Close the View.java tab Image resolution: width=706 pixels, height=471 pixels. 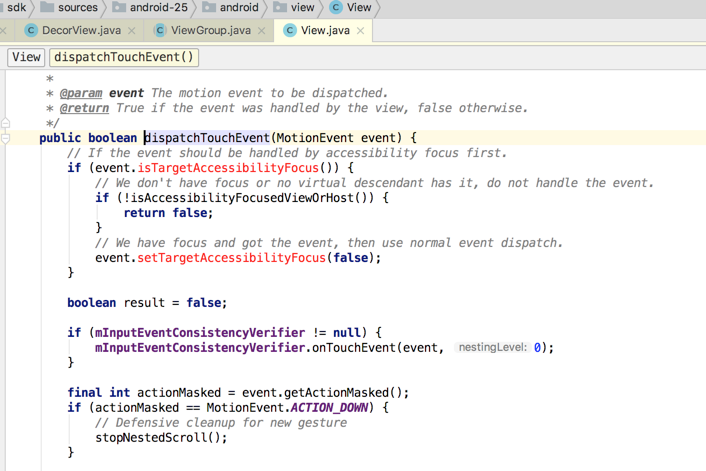click(x=361, y=31)
